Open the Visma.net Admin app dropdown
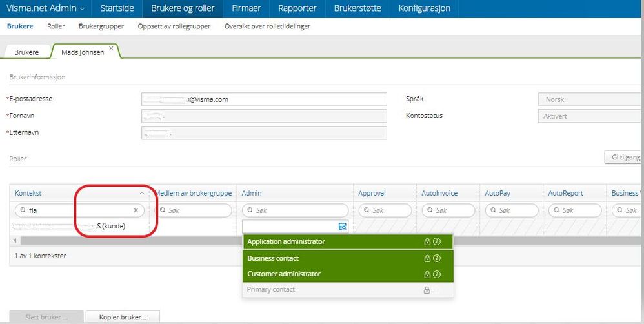Viewport: 644px width, 324px height. (x=45, y=8)
